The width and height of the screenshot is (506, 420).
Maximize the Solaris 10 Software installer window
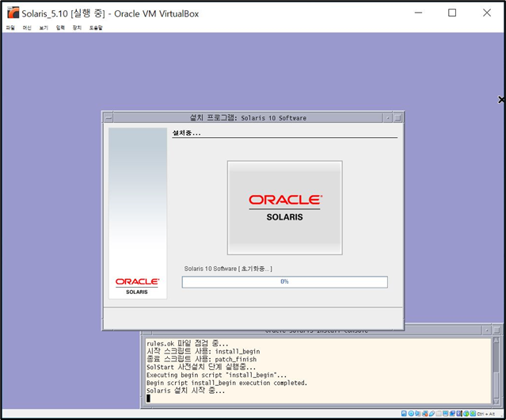(398, 118)
